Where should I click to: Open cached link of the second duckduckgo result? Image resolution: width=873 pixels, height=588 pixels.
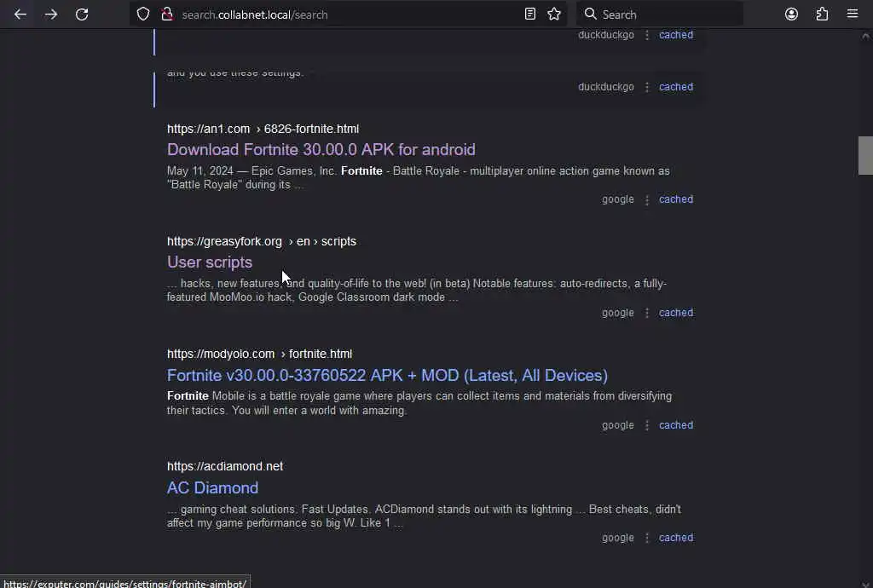coord(676,87)
